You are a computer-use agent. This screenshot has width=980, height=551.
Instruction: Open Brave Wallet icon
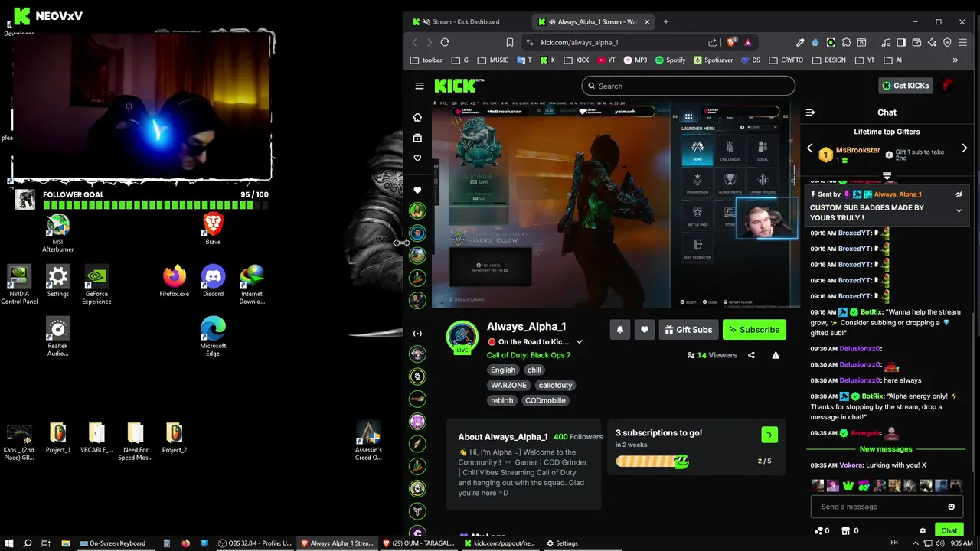(x=917, y=42)
